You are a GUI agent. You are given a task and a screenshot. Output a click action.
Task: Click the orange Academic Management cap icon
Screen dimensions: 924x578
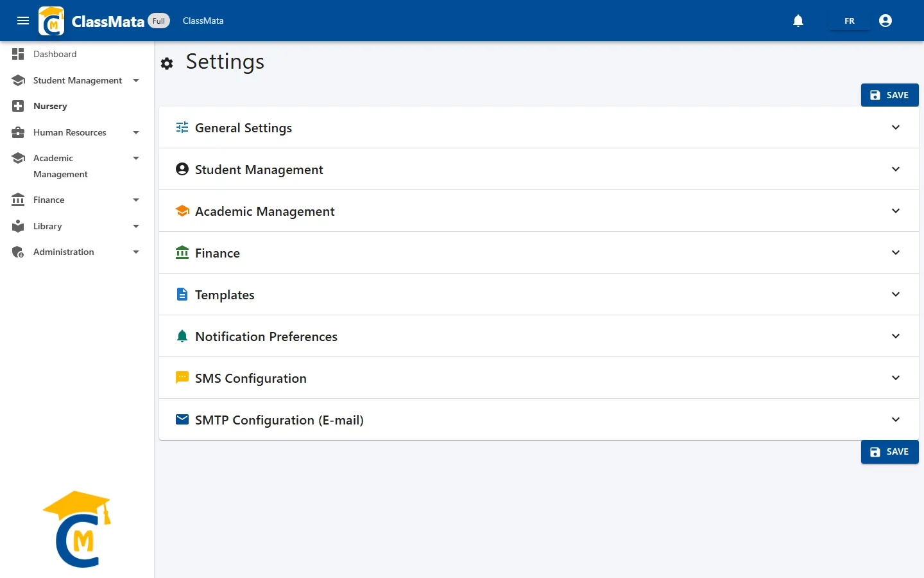tap(182, 211)
